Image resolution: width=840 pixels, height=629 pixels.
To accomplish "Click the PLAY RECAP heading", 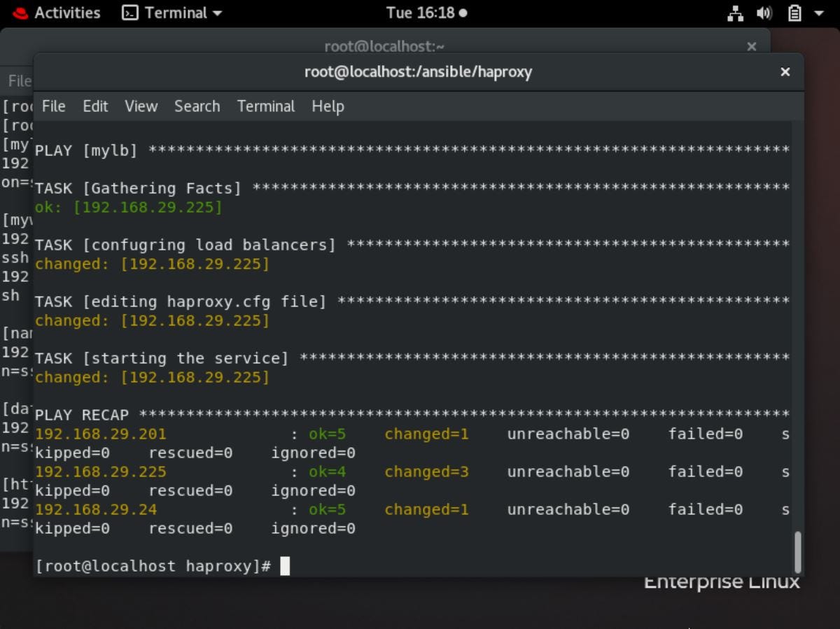I will [x=82, y=415].
